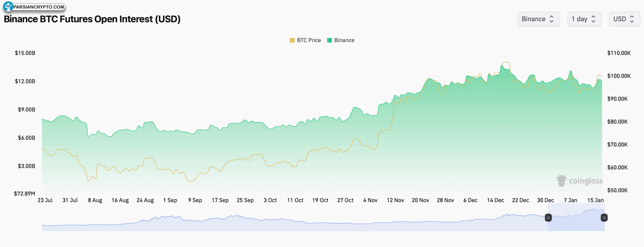Click the 28 Nov date label
This screenshot has height=247, width=644.
coord(445,200)
